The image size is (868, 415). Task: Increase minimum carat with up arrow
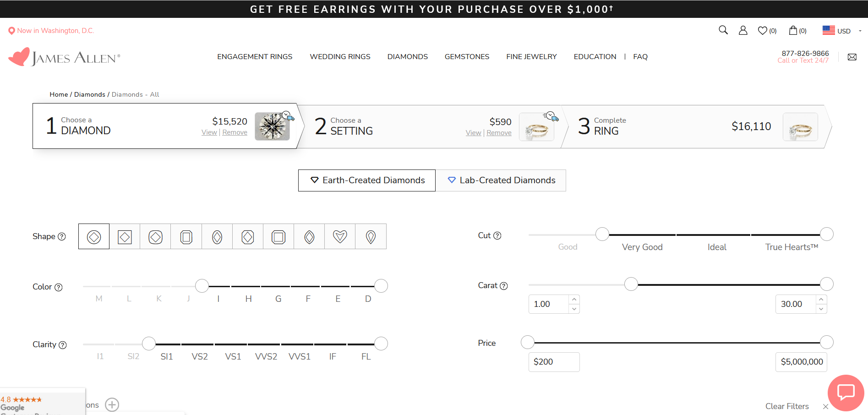(574, 300)
